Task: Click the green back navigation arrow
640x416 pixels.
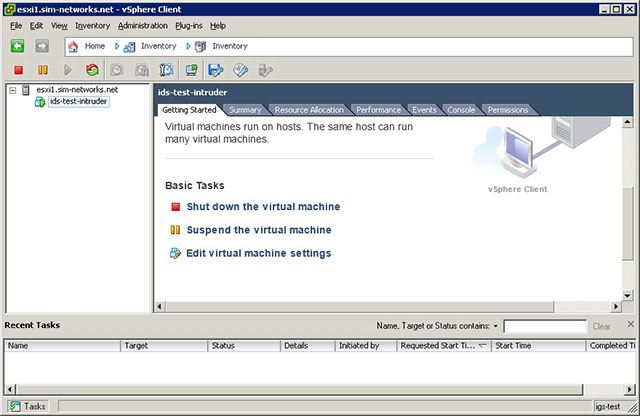Action: (17, 46)
